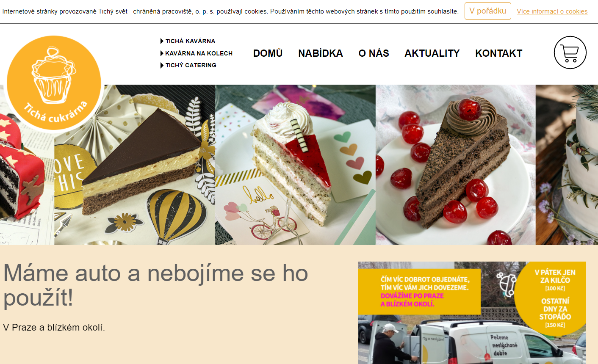Click the chocolate triangle cake photo
Screen dimensions: 598x364
tap(135, 165)
